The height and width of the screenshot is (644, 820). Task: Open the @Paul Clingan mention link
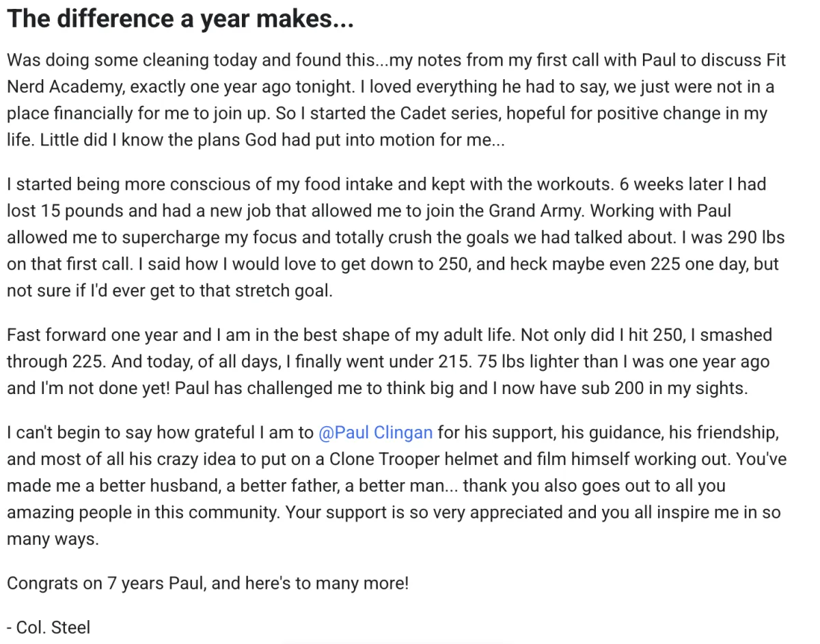(x=375, y=432)
